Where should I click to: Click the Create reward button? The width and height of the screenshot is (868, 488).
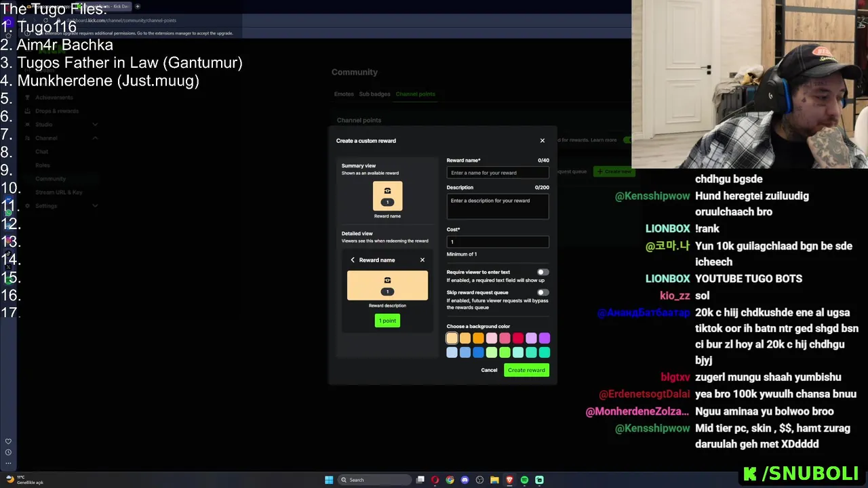(x=526, y=370)
